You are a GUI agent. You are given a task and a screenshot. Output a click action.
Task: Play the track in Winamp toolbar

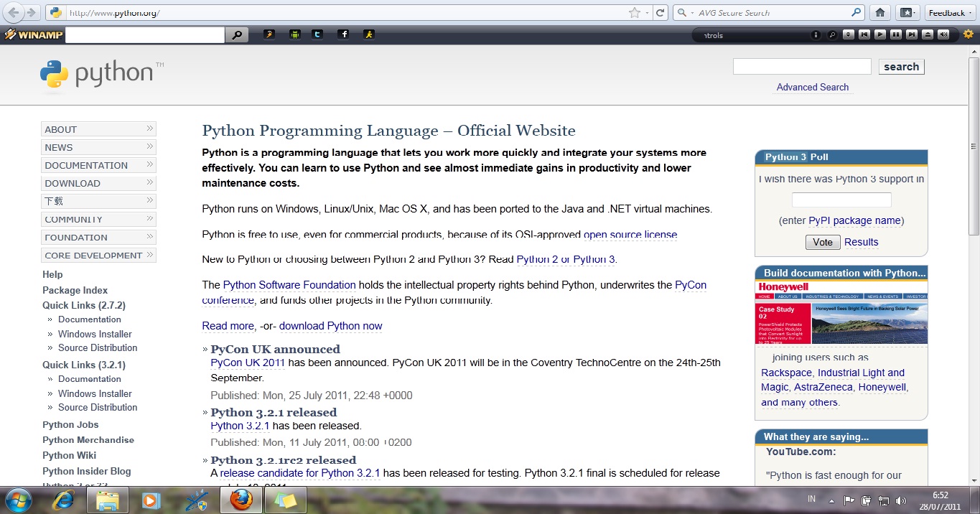880,34
